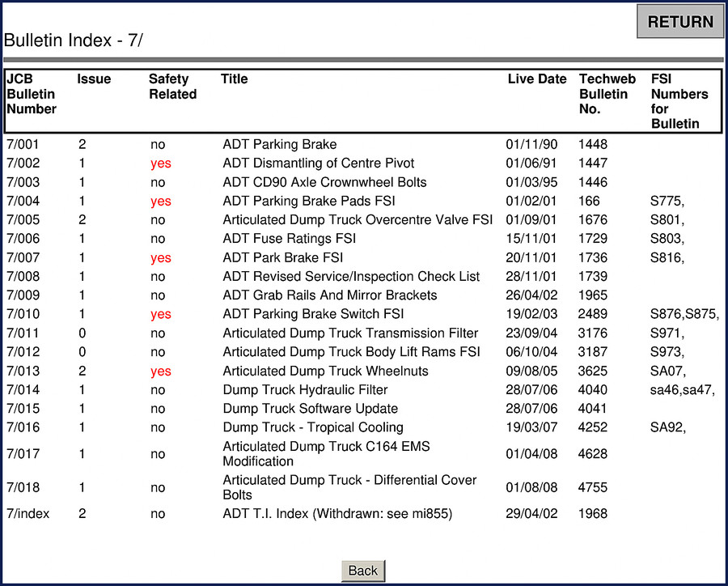Select bulletin number 7/002
The width and height of the screenshot is (728, 586).
(23, 163)
